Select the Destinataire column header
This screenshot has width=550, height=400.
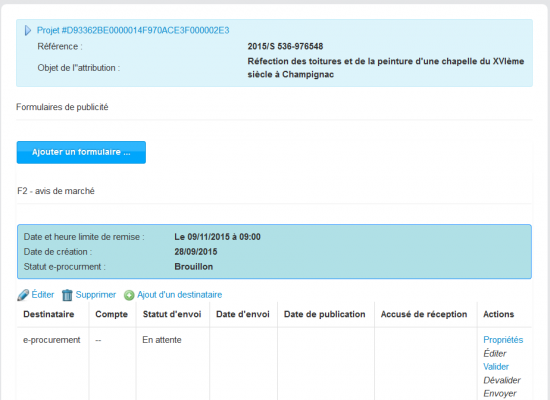49,314
